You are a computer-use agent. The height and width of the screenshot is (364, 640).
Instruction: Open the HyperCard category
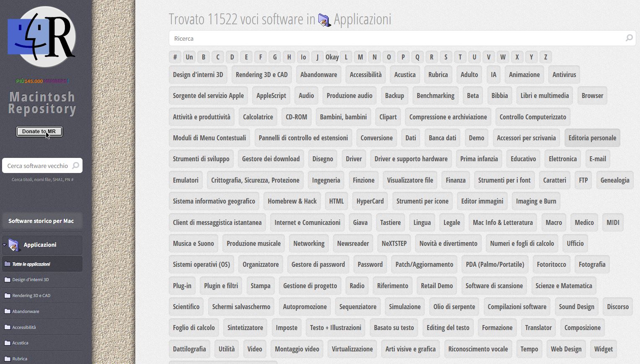tap(370, 201)
